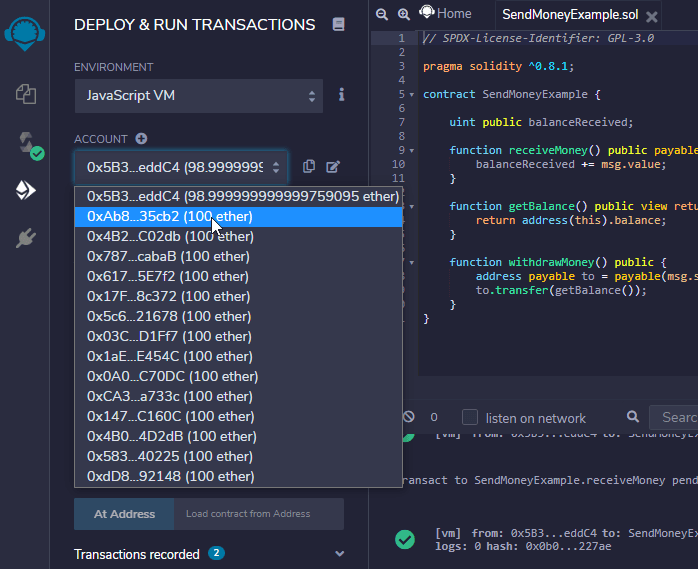Pick account 0x617...5E7f2
The width and height of the screenshot is (698, 569).
(239, 276)
